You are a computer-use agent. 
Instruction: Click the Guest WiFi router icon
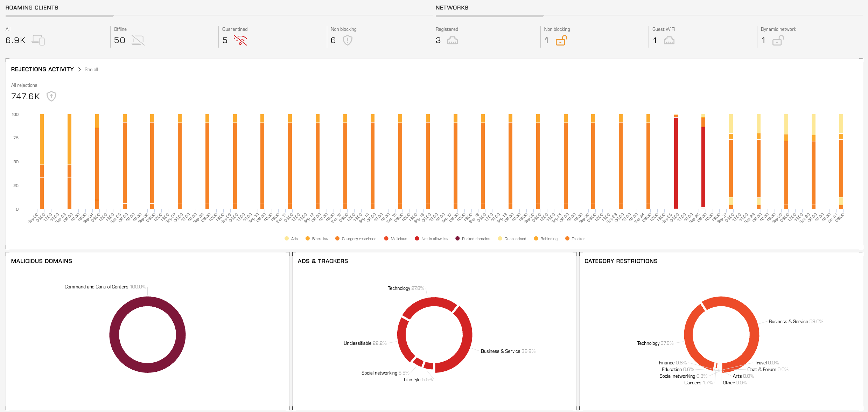point(669,40)
